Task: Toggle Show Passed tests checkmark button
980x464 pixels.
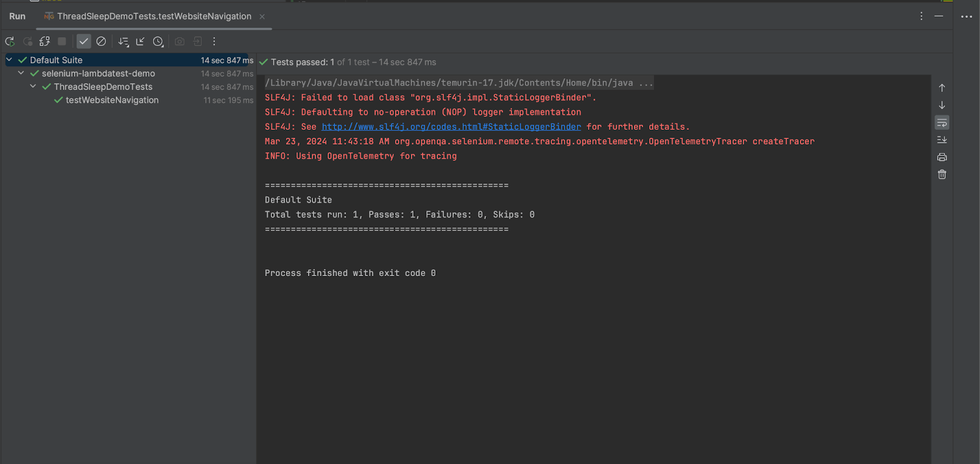Action: point(84,42)
